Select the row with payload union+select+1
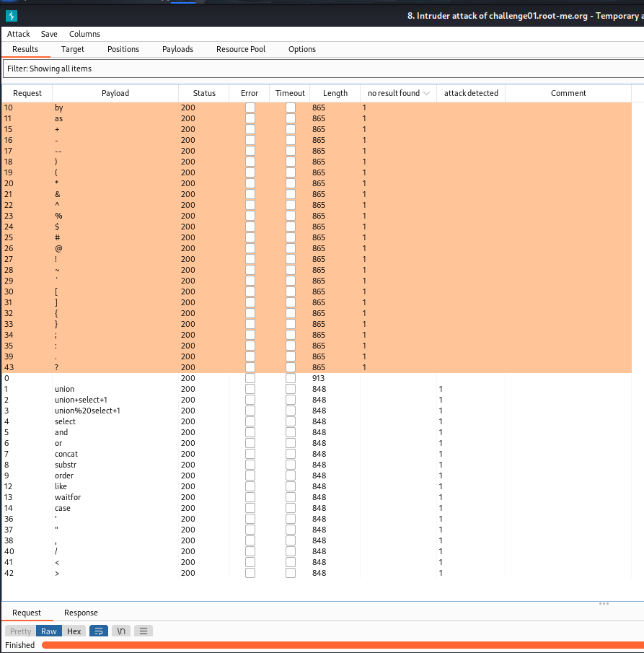This screenshot has height=653, width=644. click(x=317, y=400)
